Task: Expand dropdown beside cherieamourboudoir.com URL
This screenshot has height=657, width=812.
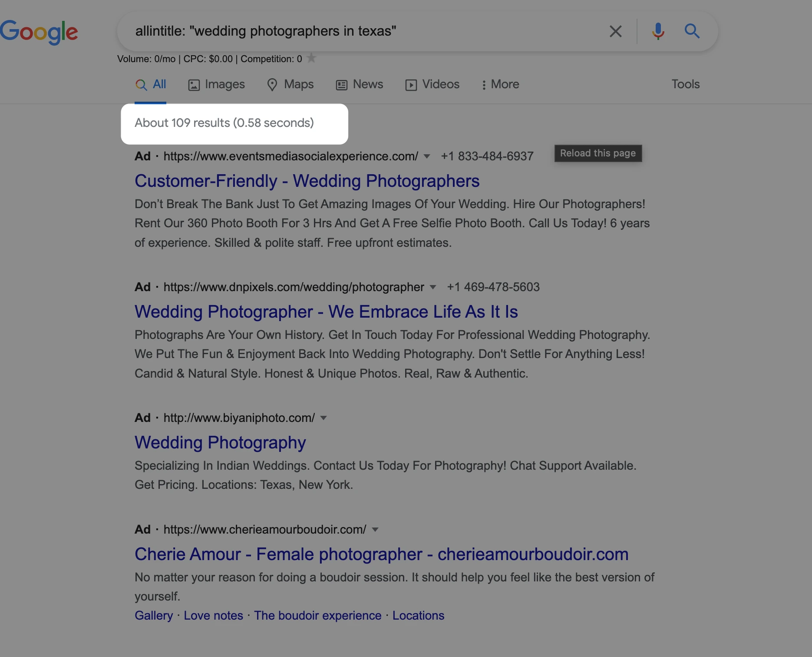Action: pos(376,530)
